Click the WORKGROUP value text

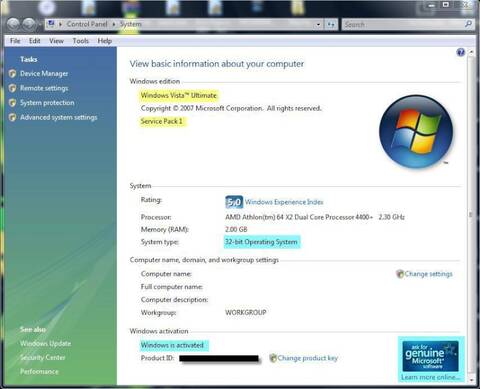246,312
